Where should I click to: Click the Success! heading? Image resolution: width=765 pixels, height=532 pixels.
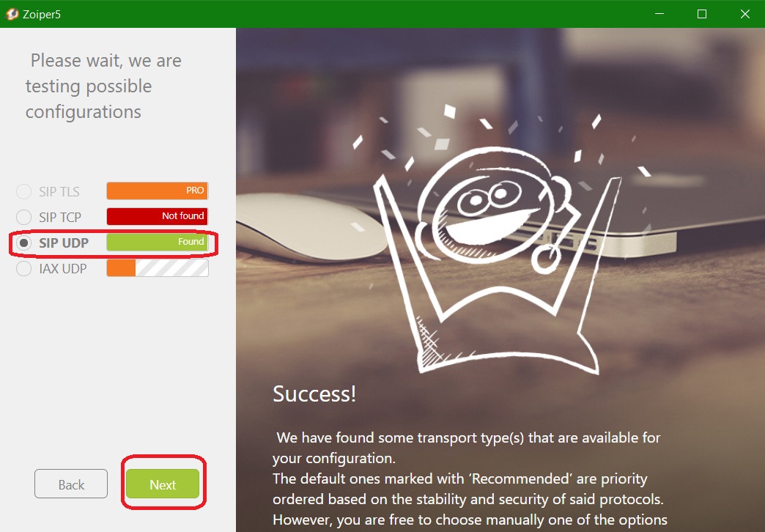(x=314, y=394)
